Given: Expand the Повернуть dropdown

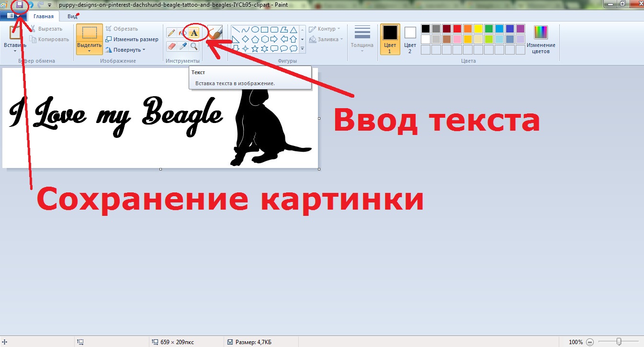Looking at the screenshot, I should [x=125, y=50].
